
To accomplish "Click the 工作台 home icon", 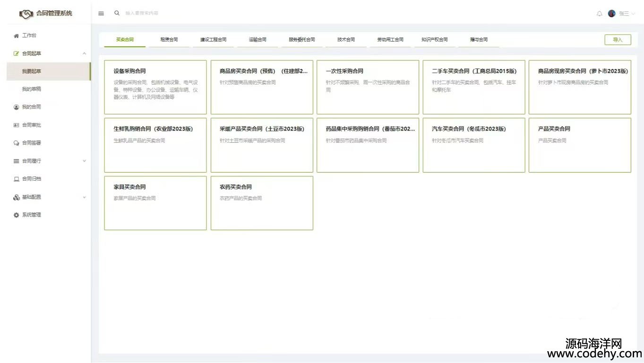I will [x=17, y=35].
